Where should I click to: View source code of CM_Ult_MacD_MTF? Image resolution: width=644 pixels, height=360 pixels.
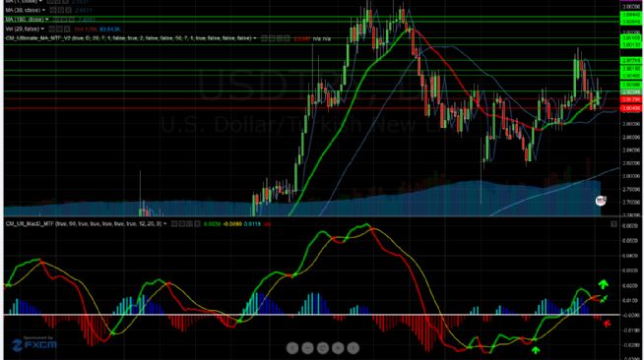click(x=189, y=224)
